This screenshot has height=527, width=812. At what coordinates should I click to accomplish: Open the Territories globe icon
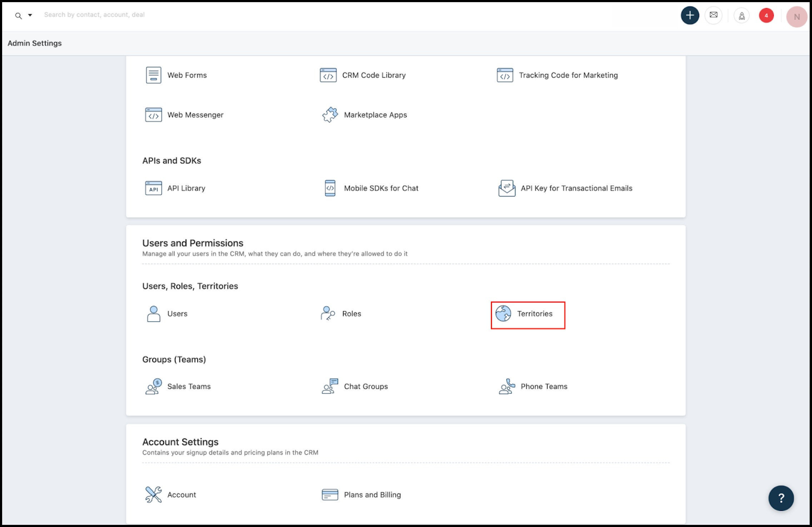[503, 313]
